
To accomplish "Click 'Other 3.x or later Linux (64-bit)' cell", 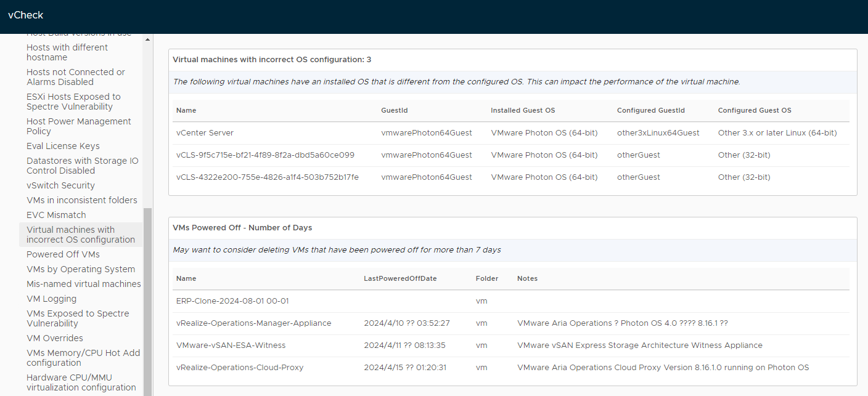I will (777, 132).
